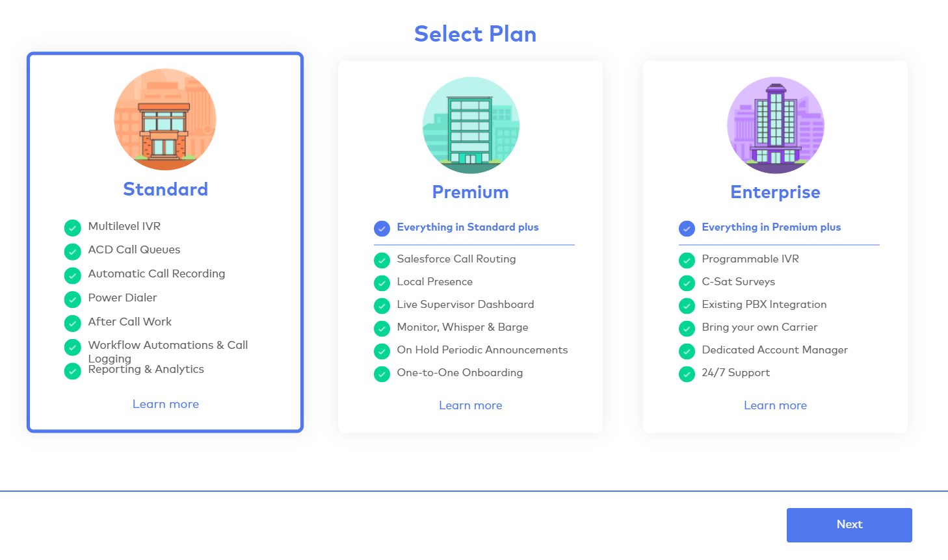Click the checkmark beside Multilevel IVR

73,227
